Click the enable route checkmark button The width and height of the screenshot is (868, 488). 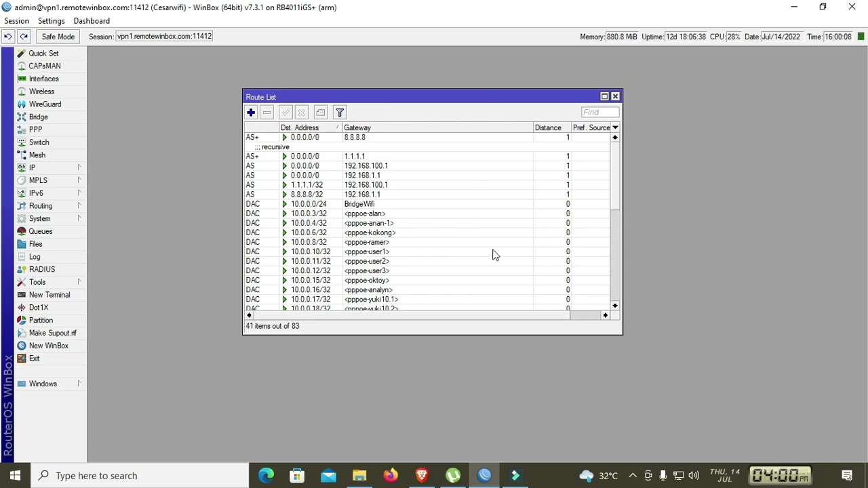pyautogui.click(x=285, y=113)
